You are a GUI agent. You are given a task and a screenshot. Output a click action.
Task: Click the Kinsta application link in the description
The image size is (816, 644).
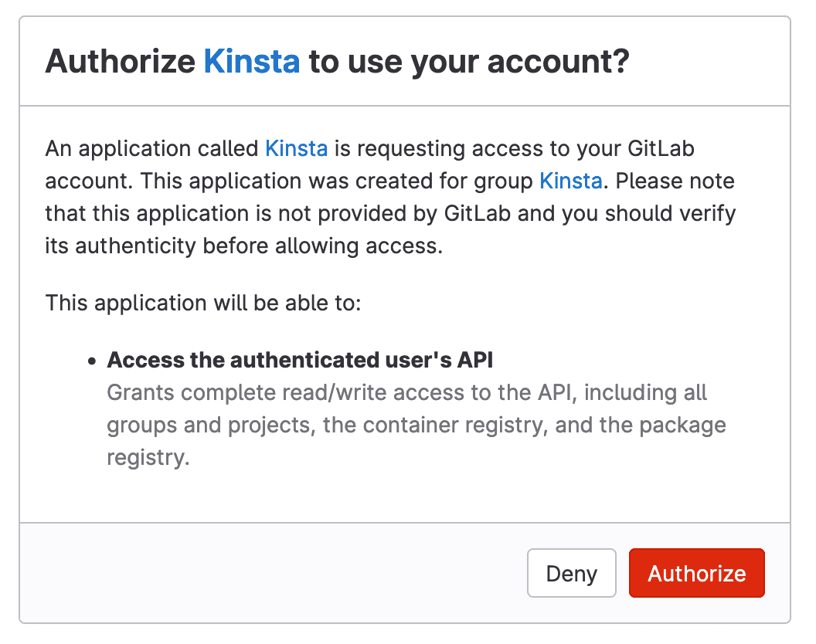tap(297, 148)
